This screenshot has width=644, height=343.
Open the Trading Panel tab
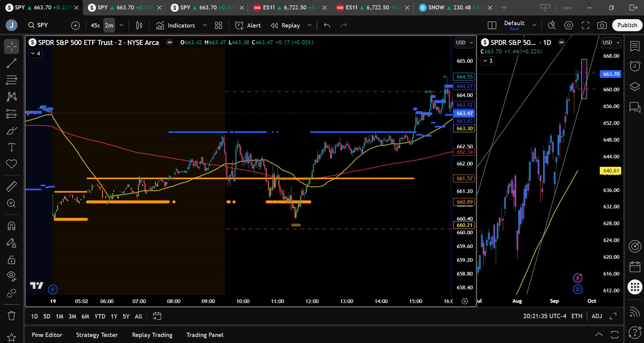[x=205, y=335]
